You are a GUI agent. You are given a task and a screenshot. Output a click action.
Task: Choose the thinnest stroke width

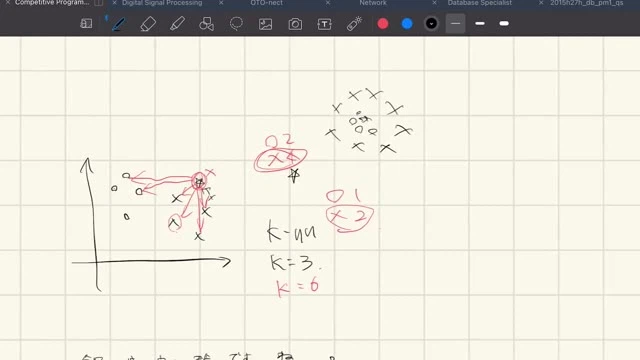click(456, 24)
